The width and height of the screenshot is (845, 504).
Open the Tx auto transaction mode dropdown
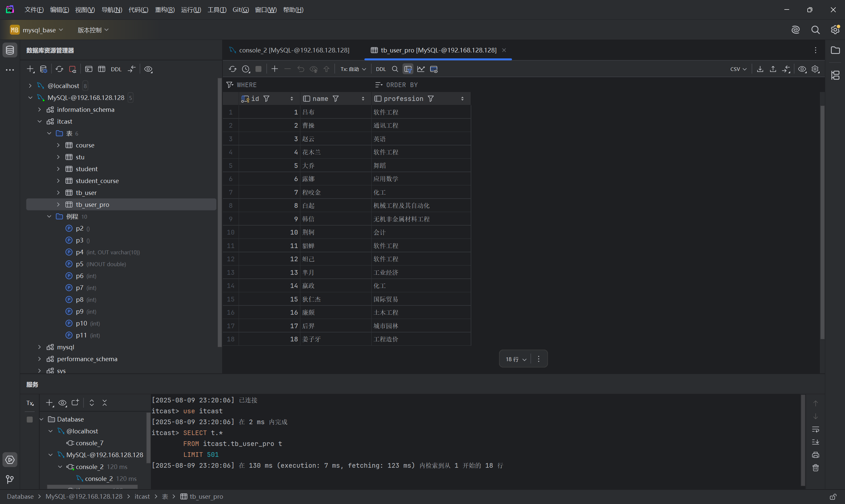353,69
